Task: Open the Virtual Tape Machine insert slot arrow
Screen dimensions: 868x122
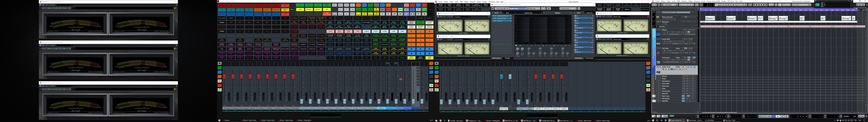Action: (x=511, y=16)
